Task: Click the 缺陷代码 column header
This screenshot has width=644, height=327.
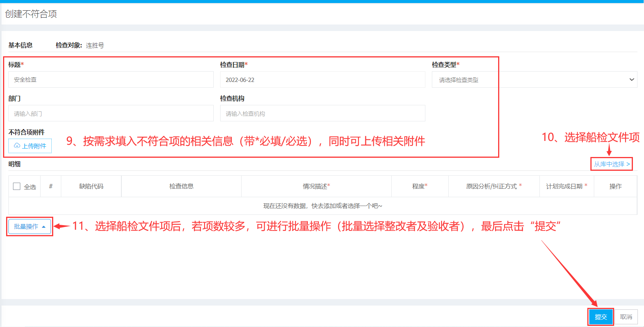Action: [91, 186]
